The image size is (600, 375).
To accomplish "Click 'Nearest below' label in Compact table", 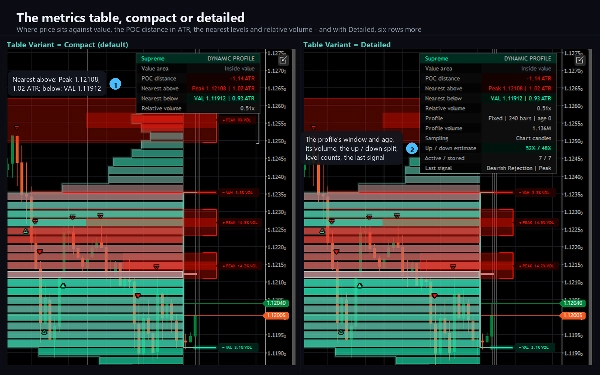I will click(x=160, y=98).
